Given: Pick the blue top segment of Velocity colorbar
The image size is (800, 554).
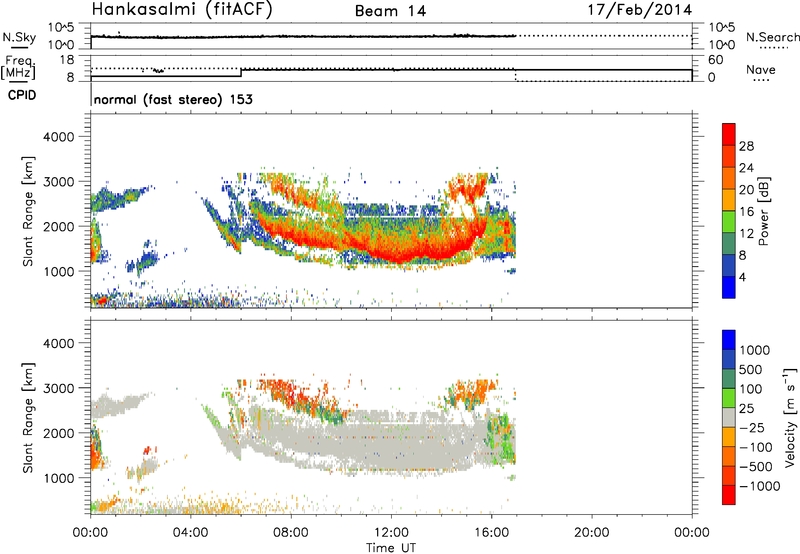Looking at the screenshot, I should 729,340.
